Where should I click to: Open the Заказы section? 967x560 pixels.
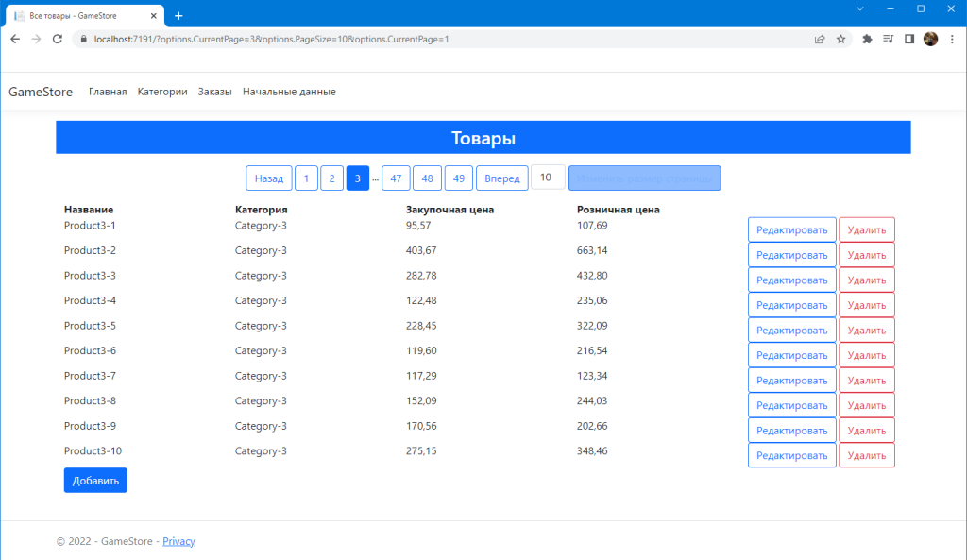(214, 91)
